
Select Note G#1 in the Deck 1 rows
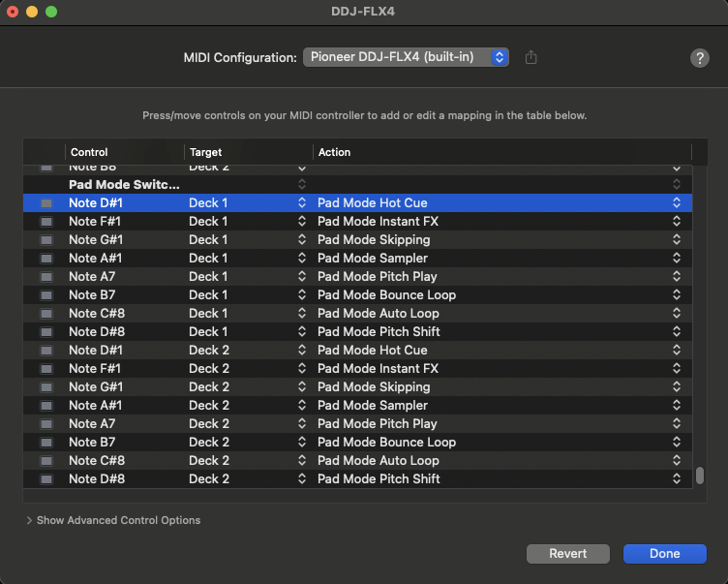[x=96, y=240]
